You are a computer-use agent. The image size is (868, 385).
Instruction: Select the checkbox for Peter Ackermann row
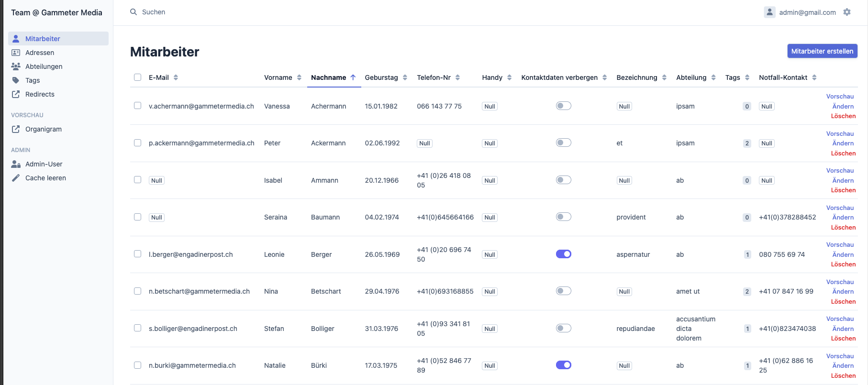pos(138,143)
